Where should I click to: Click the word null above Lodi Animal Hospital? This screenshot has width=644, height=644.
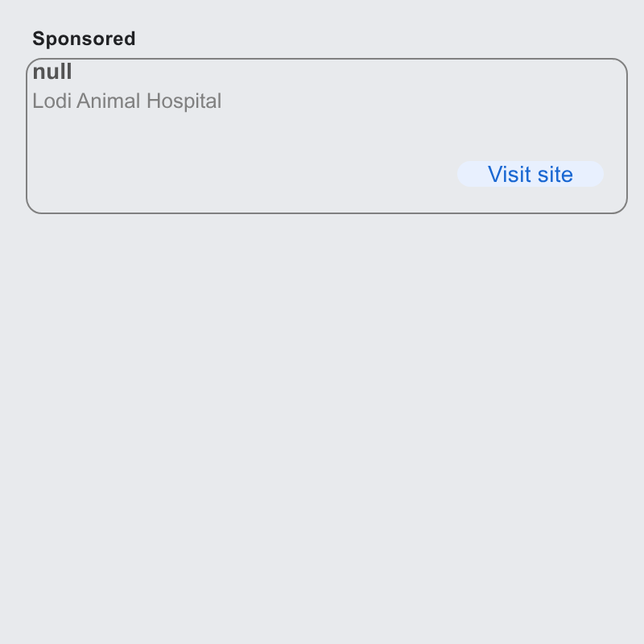[x=52, y=72]
